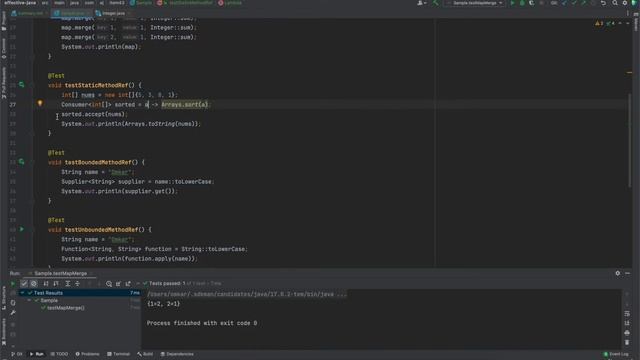This screenshot has height=360, width=640.
Task: Click the Debug bug icon in toolbar
Action: point(522,3)
